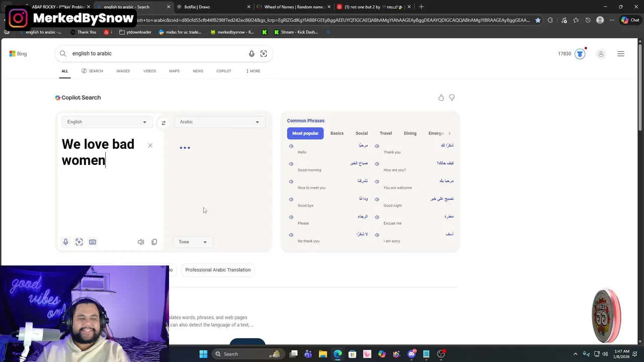644x362 pixels.
Task: Swap the translation languages
Action: point(164,123)
